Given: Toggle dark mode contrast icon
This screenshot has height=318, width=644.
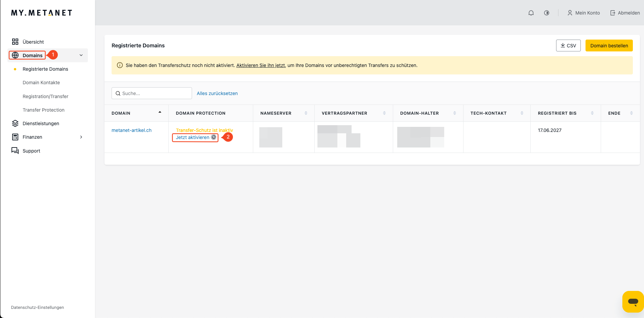Looking at the screenshot, I should tap(547, 13).
